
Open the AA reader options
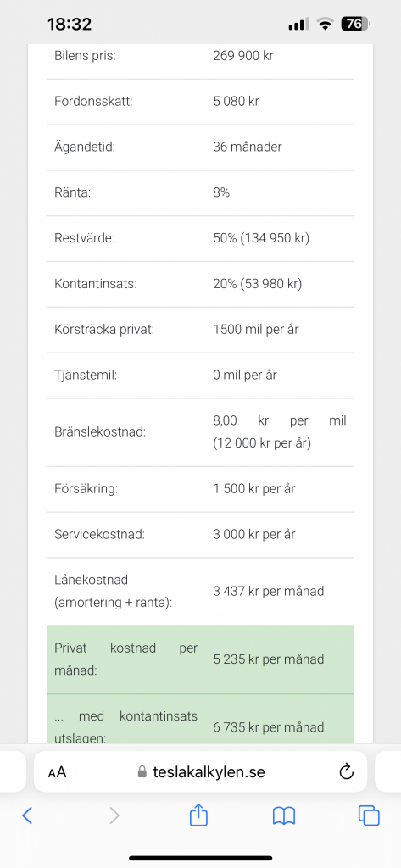click(x=57, y=772)
